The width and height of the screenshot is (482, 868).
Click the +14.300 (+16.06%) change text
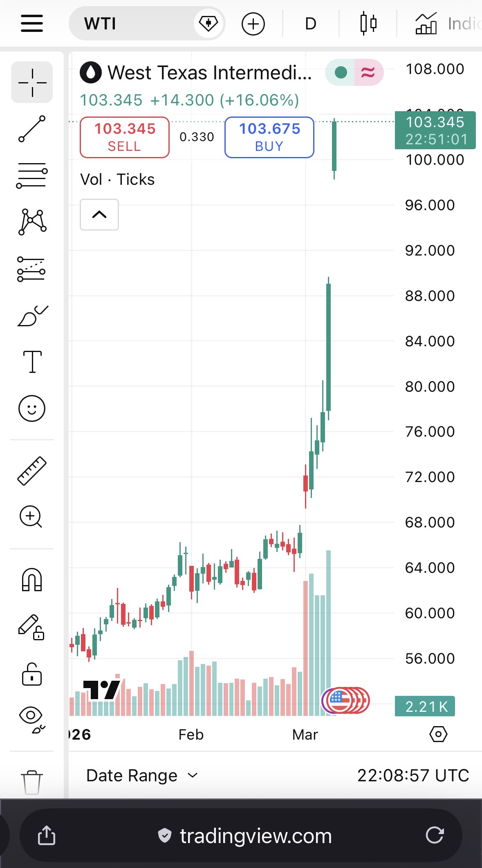point(225,100)
